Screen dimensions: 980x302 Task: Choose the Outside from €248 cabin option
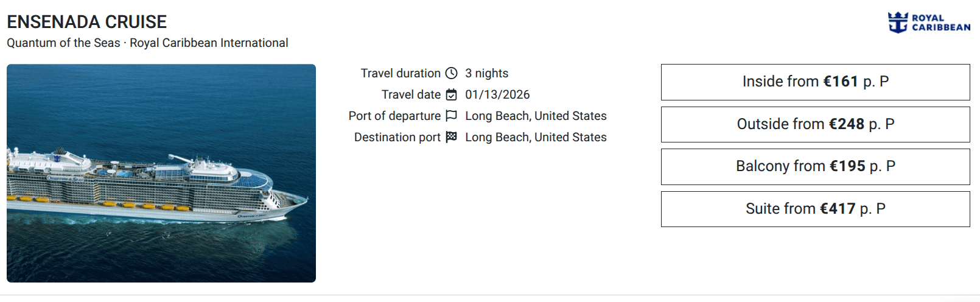[x=815, y=124]
